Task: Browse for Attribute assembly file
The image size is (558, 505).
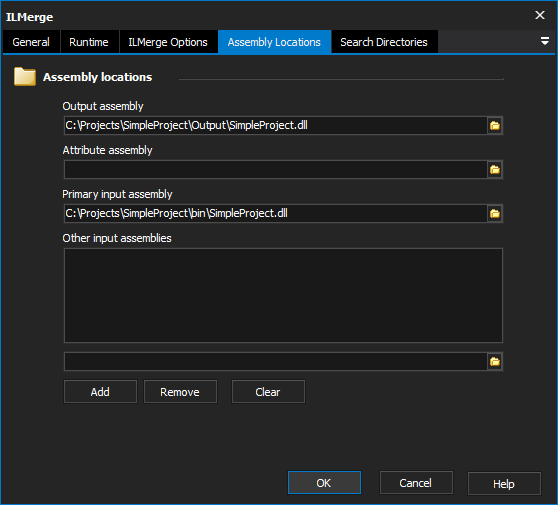Action: pos(495,170)
